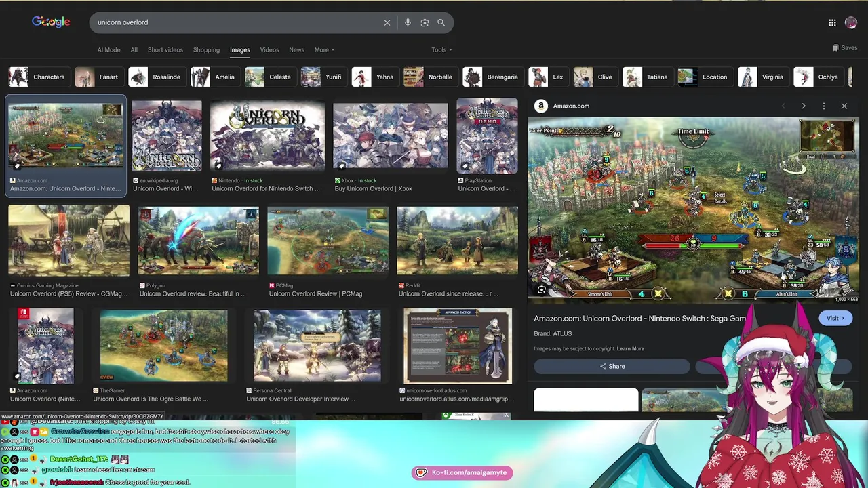Expand the More dropdown
This screenshot has width=868, height=488.
tap(324, 49)
